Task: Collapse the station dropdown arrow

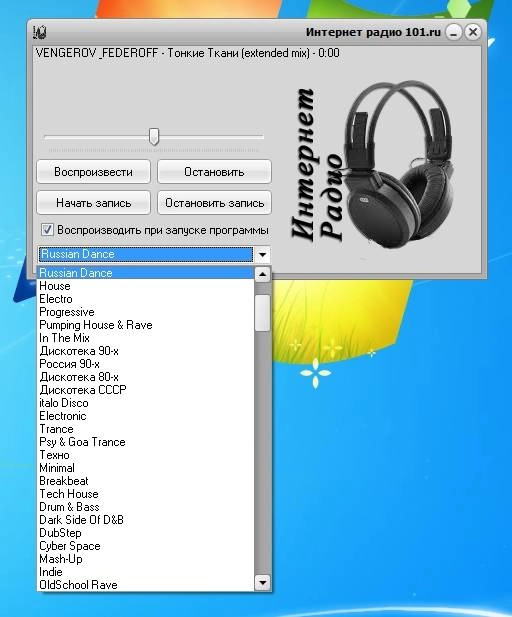Action: point(262,255)
